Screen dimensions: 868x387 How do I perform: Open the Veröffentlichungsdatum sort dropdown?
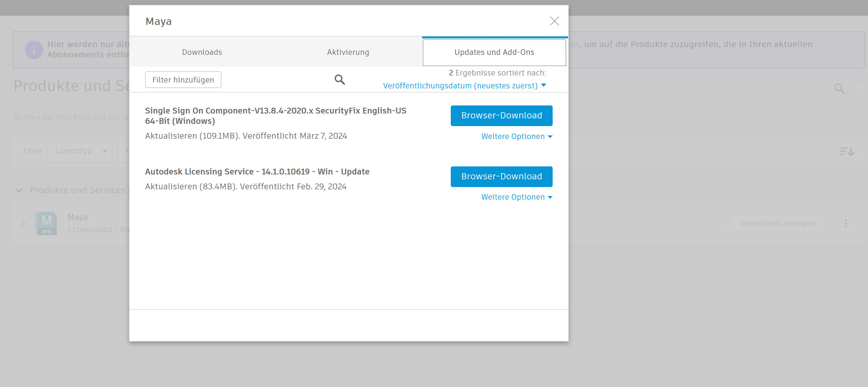(x=464, y=86)
